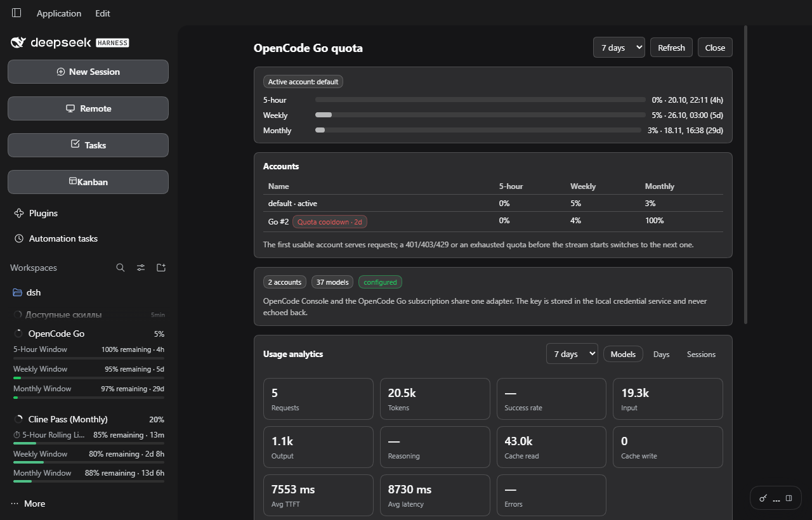Toggle the sidebar panel icon at top left
The height and width of the screenshot is (520, 812).
click(x=16, y=13)
